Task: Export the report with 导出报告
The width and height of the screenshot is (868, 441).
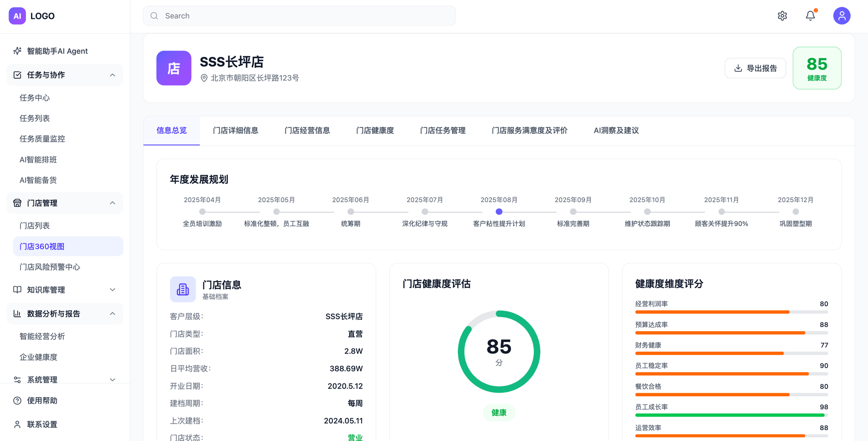Action: pyautogui.click(x=755, y=68)
